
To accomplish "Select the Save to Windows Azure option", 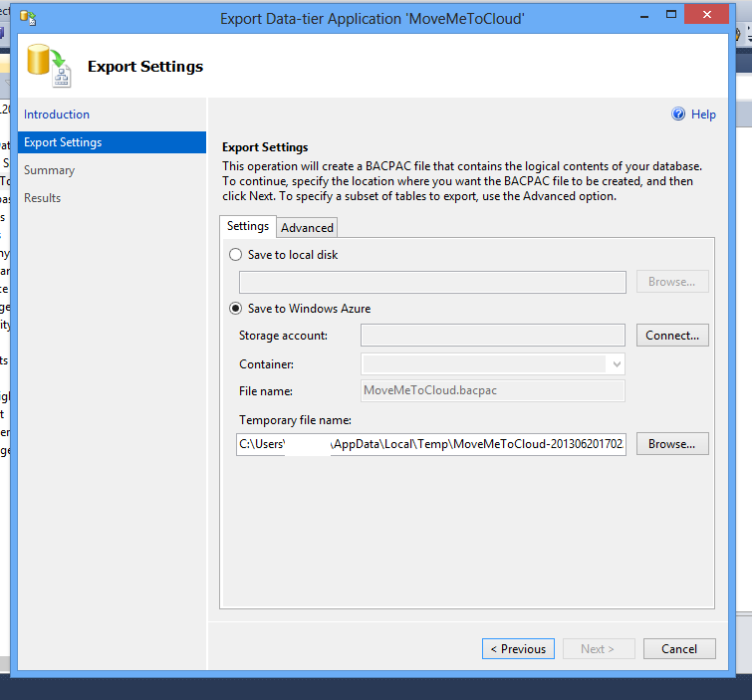I will click(x=236, y=309).
